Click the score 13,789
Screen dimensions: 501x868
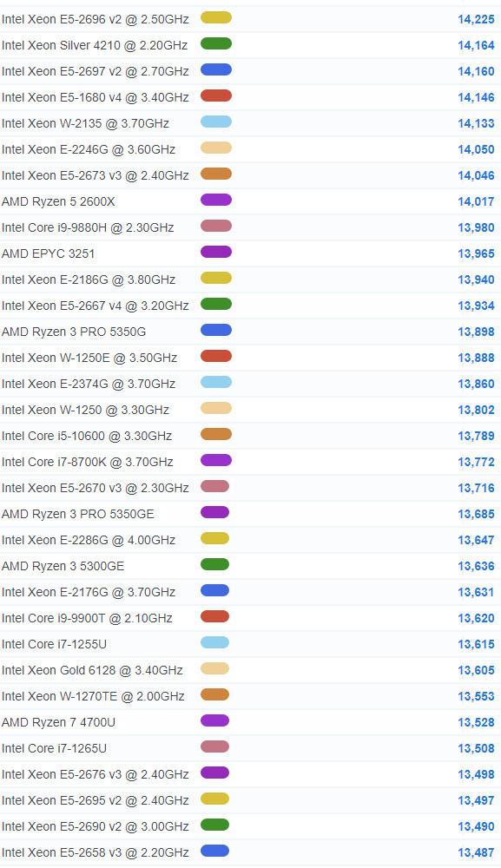coord(476,436)
